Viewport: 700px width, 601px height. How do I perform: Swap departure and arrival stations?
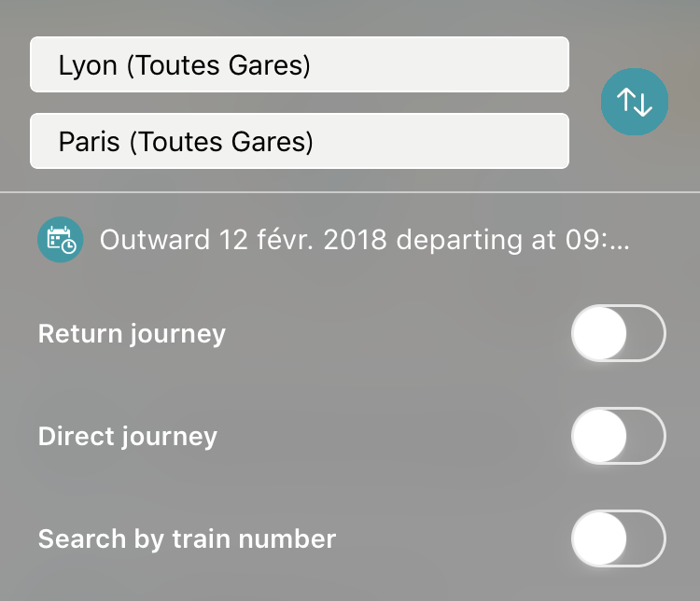(x=635, y=102)
